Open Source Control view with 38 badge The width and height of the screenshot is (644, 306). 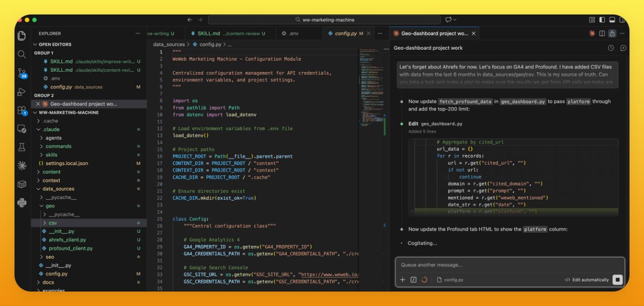22,73
